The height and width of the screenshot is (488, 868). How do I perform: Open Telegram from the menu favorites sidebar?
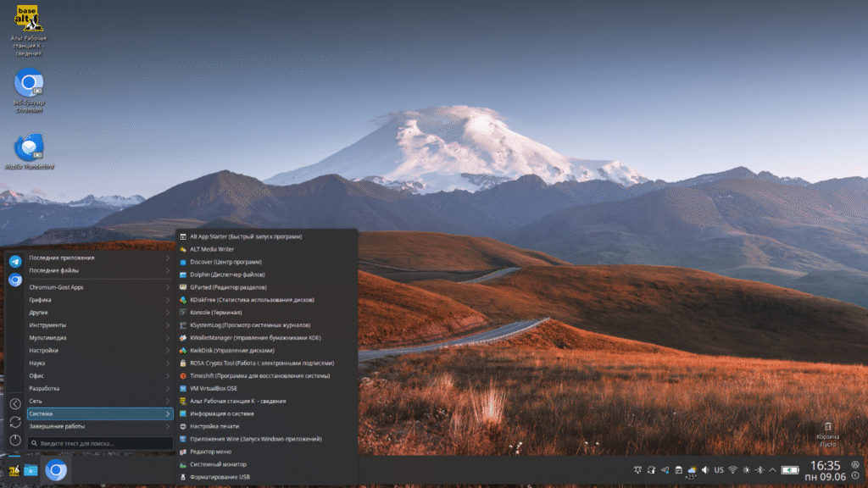point(15,261)
